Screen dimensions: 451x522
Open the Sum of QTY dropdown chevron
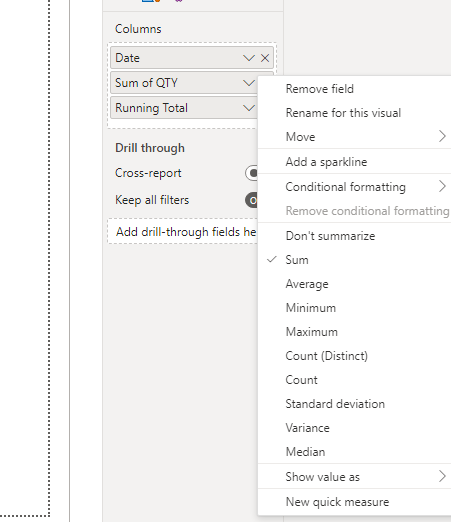[249, 83]
